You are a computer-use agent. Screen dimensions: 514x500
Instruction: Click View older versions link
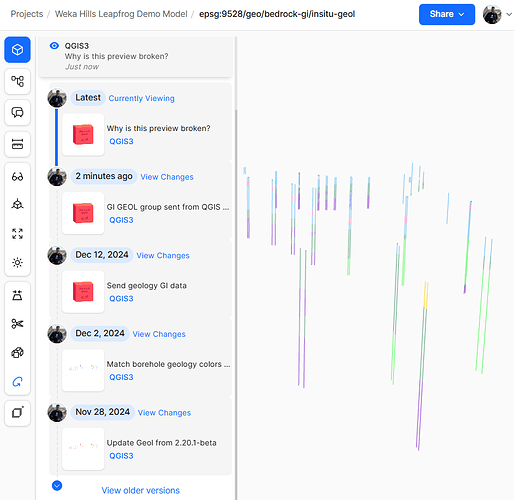140,490
